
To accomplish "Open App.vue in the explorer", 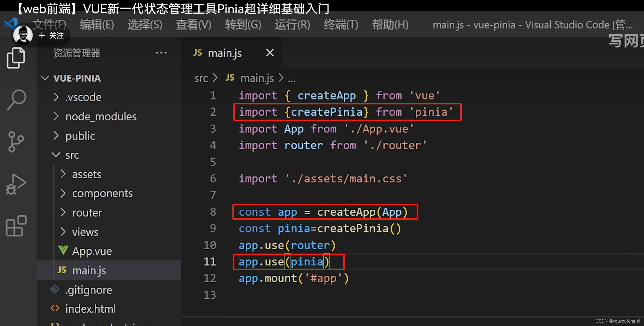I will pos(109,251).
